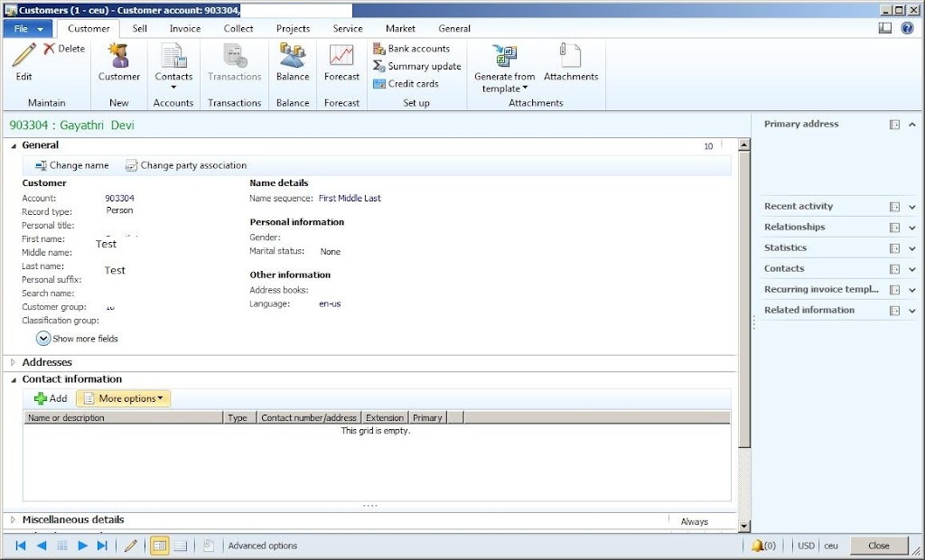Switch to the Sell tab
Image resolution: width=925 pixels, height=560 pixels.
coord(140,28)
